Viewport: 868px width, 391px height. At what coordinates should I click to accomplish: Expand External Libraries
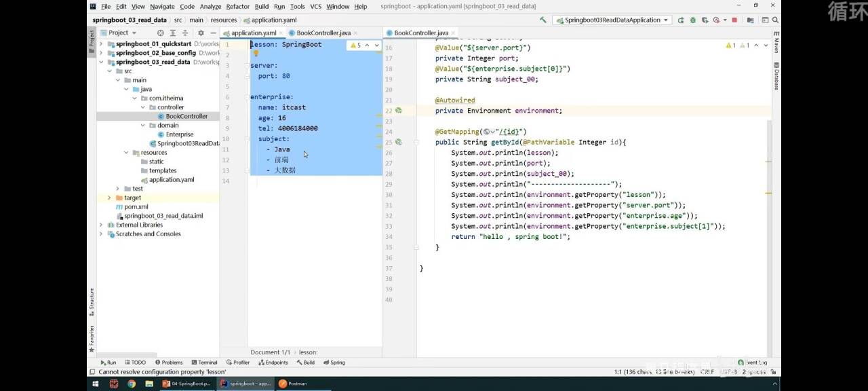tap(101, 225)
